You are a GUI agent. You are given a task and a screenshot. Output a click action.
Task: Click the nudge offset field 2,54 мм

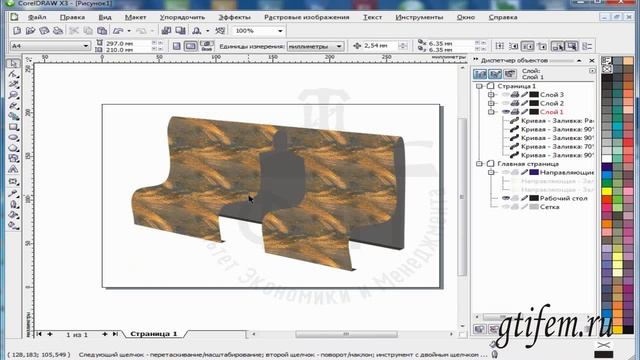[x=380, y=46]
